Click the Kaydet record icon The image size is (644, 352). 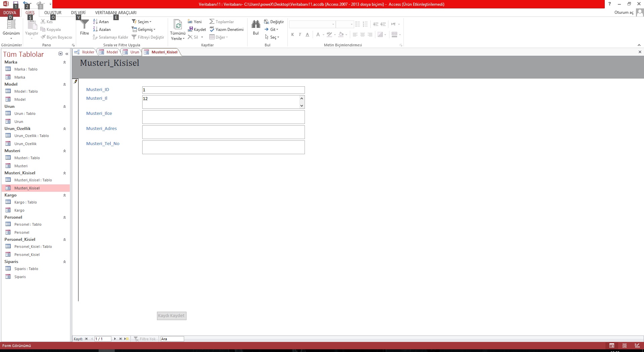click(197, 30)
